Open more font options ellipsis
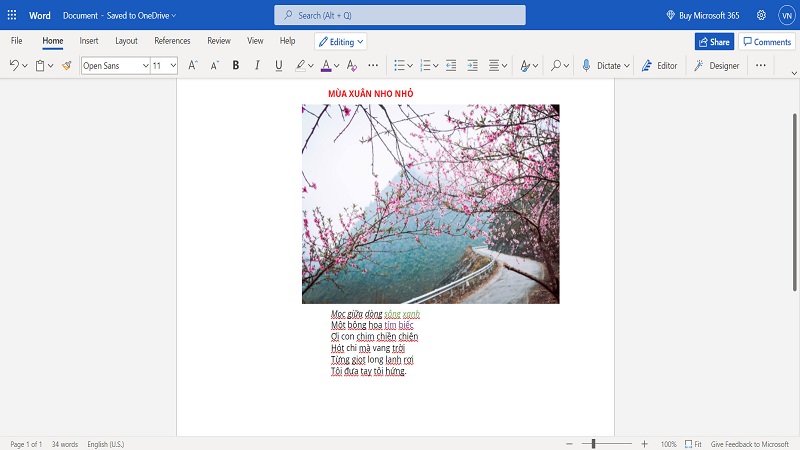Image resolution: width=800 pixels, height=450 pixels. (x=373, y=65)
